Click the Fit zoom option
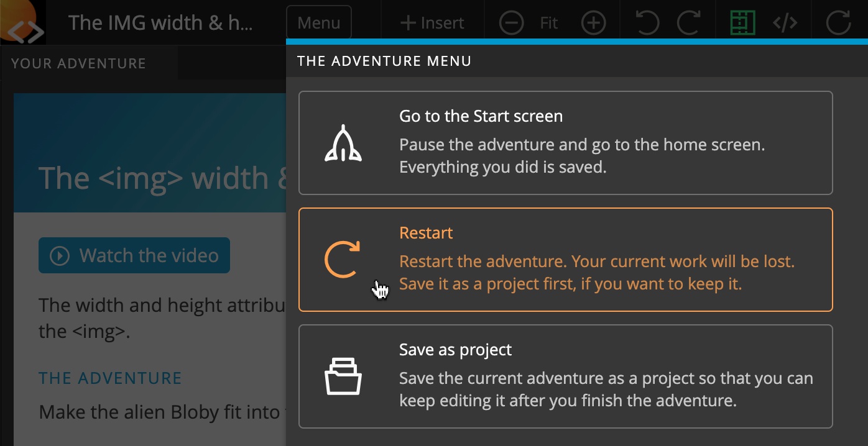The width and height of the screenshot is (868, 446). click(x=549, y=24)
